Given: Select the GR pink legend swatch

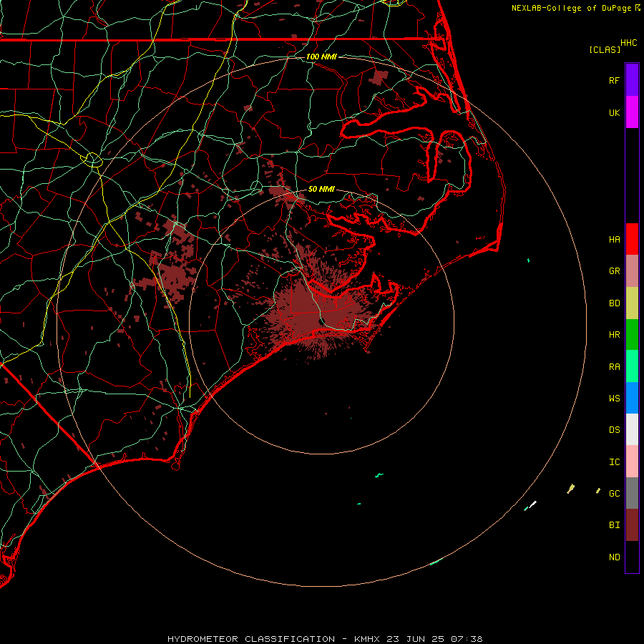Looking at the screenshot, I should point(632,271).
